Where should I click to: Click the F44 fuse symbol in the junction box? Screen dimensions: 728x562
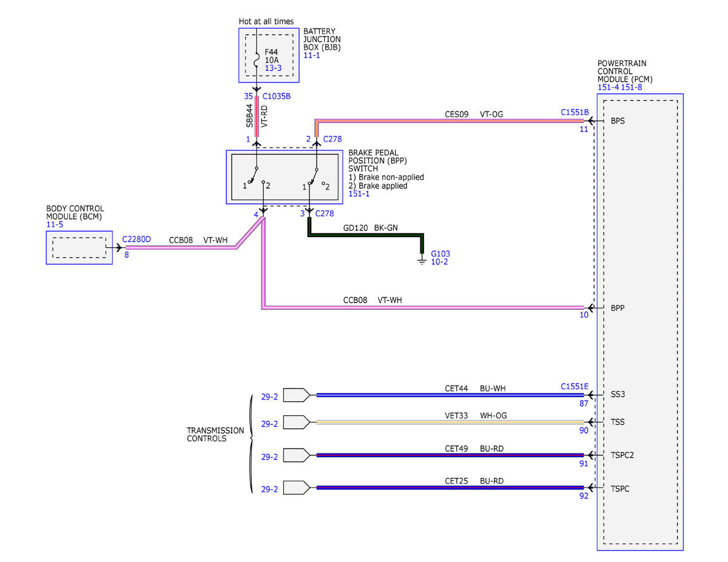tap(257, 61)
